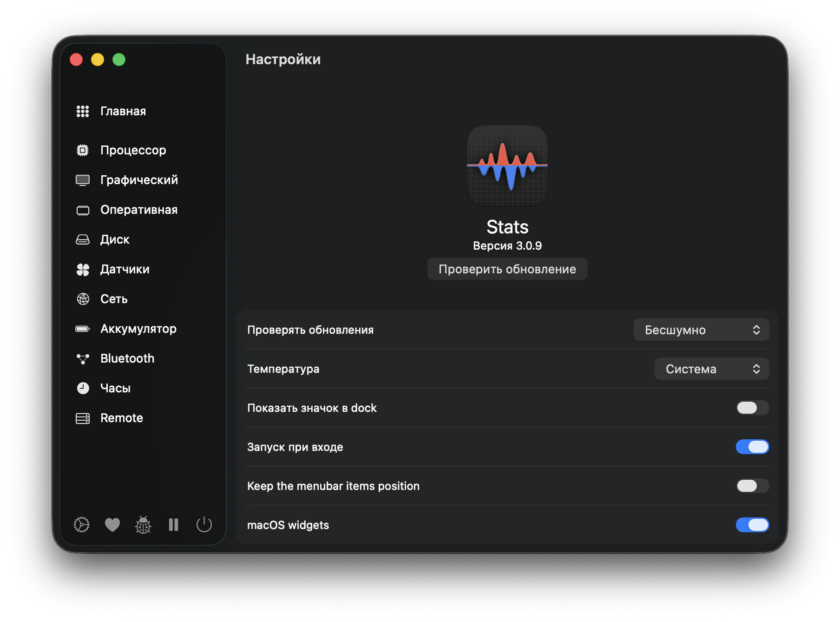Open Диск using its drive icon

tap(83, 239)
